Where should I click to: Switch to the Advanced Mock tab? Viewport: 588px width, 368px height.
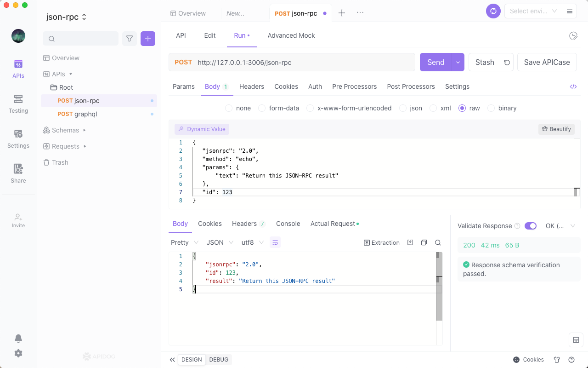[291, 35]
